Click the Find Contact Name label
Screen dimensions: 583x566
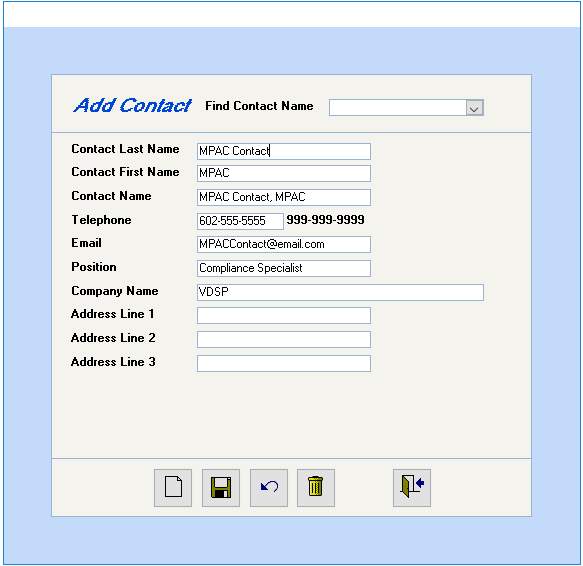pos(259,106)
